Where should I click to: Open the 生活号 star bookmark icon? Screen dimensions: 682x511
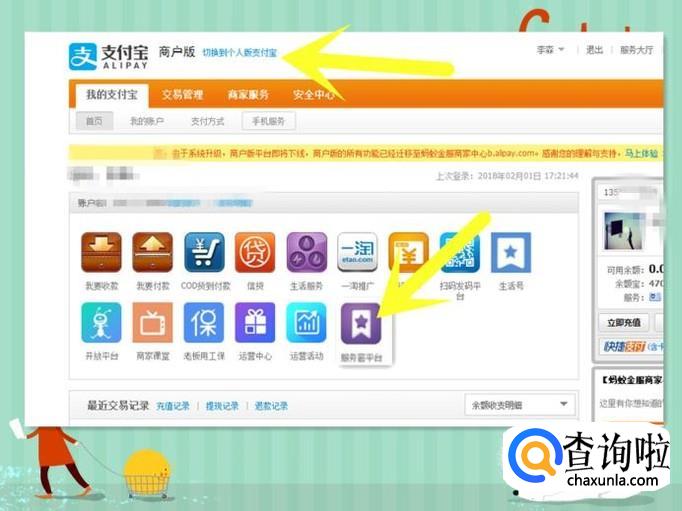[511, 252]
